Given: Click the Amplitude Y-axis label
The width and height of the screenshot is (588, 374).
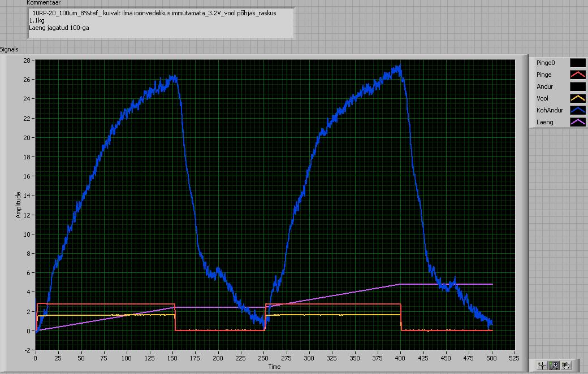Looking at the screenshot, I should (19, 205).
